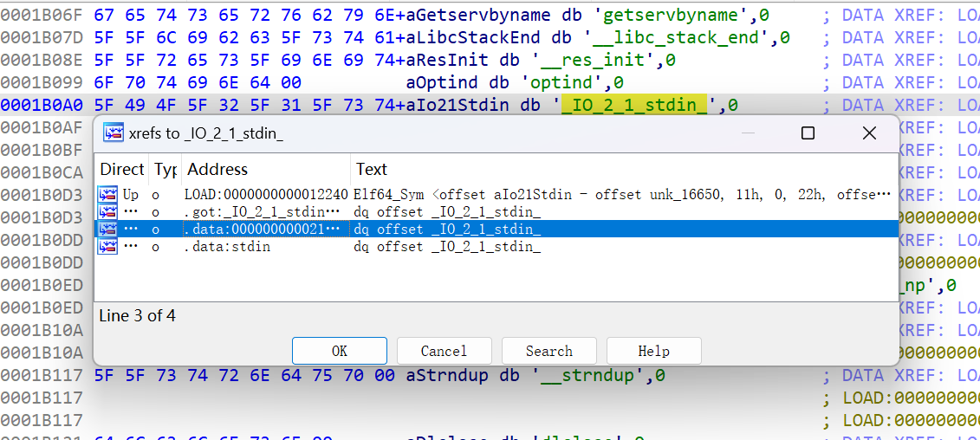Click the address 0001B08E

tap(42, 60)
